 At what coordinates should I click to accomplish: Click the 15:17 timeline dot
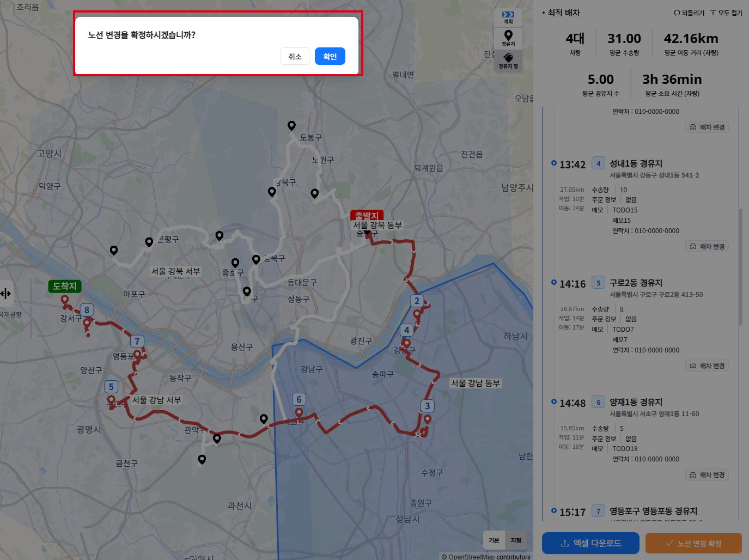554,510
